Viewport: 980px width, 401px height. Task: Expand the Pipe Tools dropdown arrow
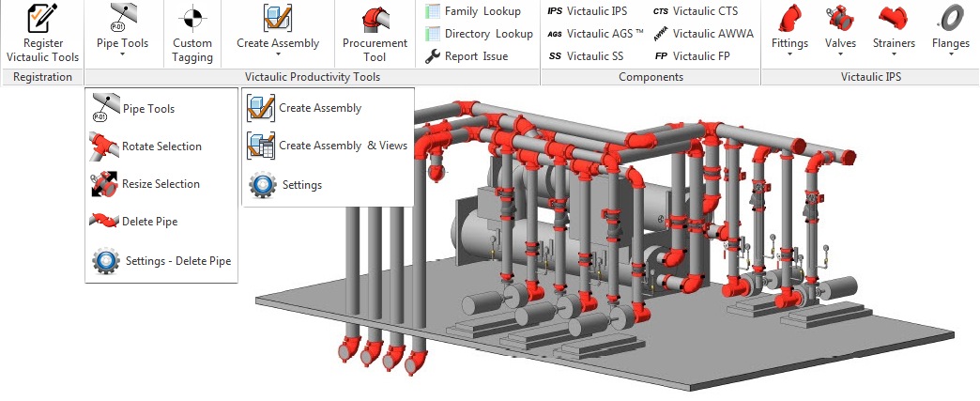tap(122, 54)
